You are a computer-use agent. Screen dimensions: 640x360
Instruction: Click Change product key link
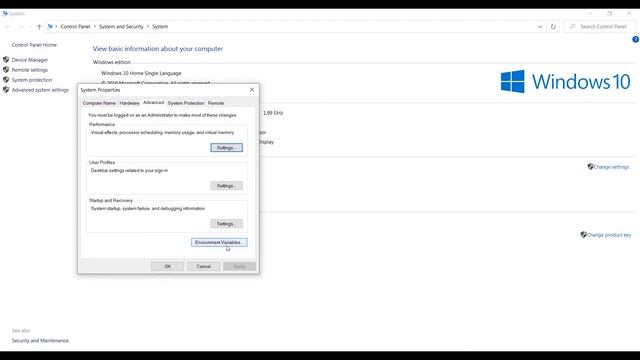click(609, 235)
